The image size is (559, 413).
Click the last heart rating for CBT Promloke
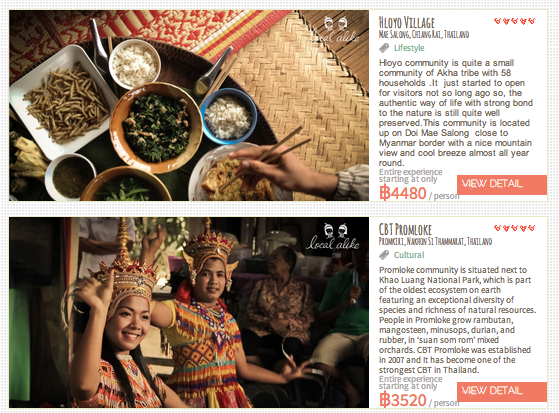532,228
